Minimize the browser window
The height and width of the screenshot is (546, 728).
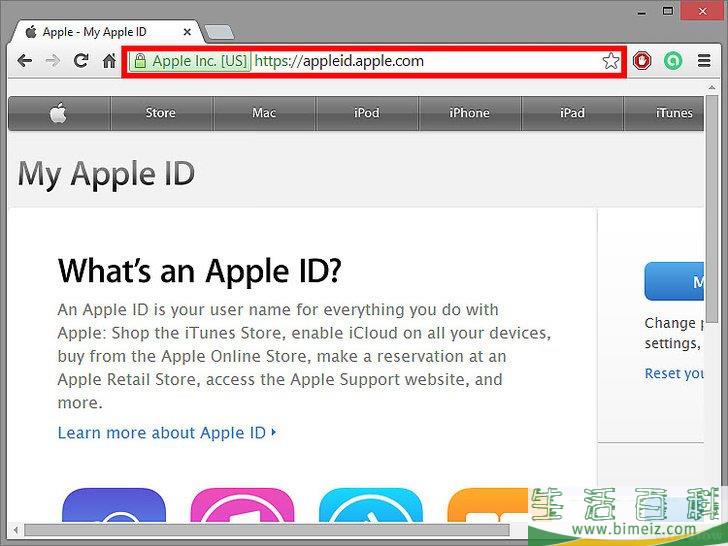(x=642, y=11)
